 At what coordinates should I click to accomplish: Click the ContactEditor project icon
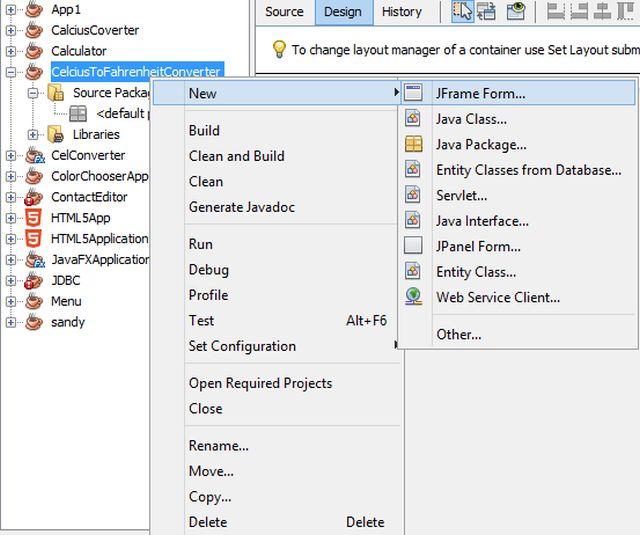pyautogui.click(x=33, y=197)
